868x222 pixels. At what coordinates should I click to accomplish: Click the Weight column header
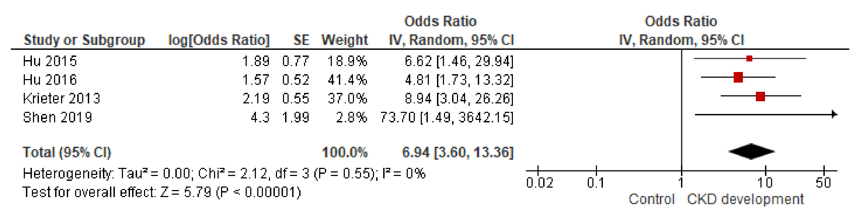(344, 40)
